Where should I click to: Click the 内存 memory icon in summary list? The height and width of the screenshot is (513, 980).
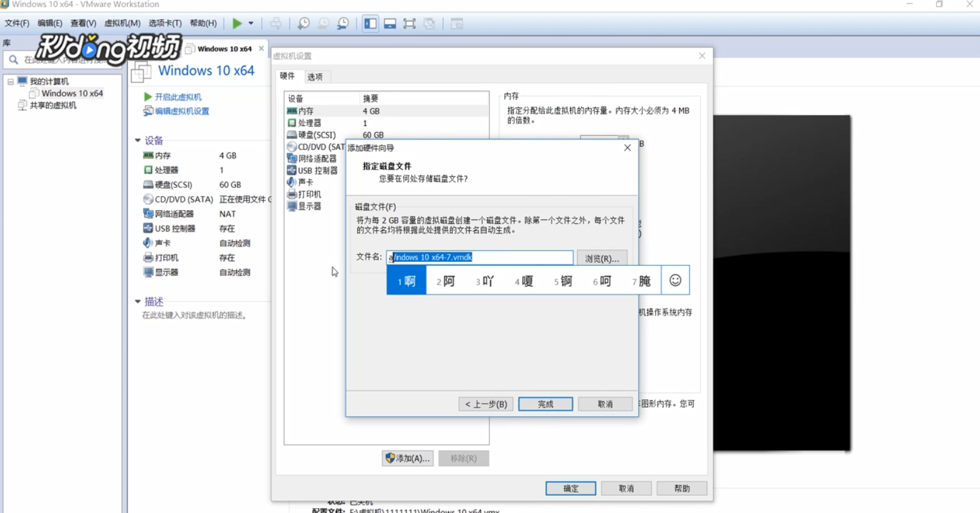click(148, 156)
